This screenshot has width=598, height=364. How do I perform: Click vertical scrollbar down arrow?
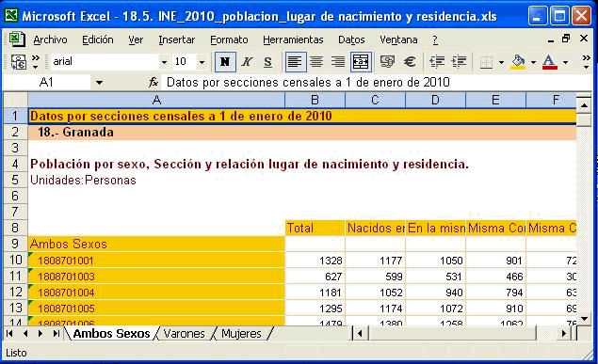pos(584,318)
